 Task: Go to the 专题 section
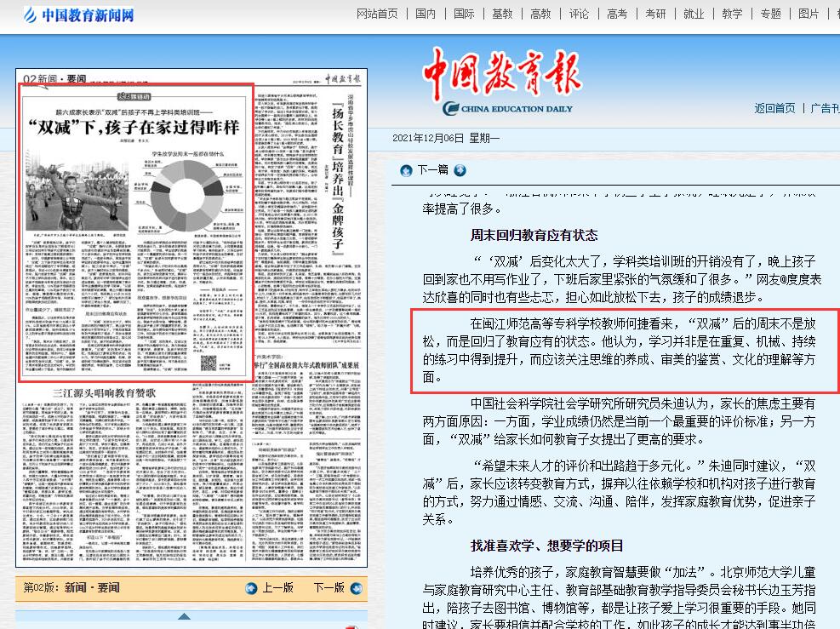[x=771, y=14]
